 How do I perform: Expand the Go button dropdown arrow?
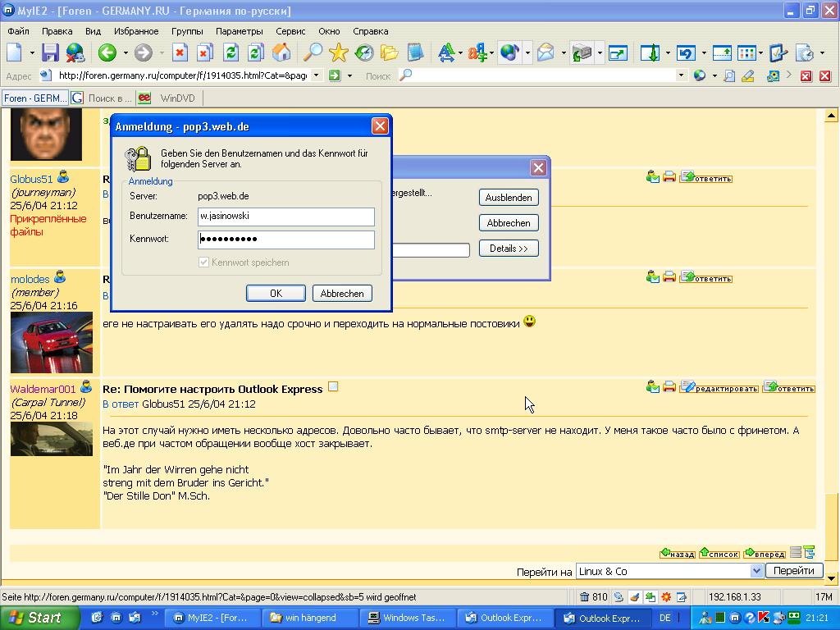[x=349, y=76]
